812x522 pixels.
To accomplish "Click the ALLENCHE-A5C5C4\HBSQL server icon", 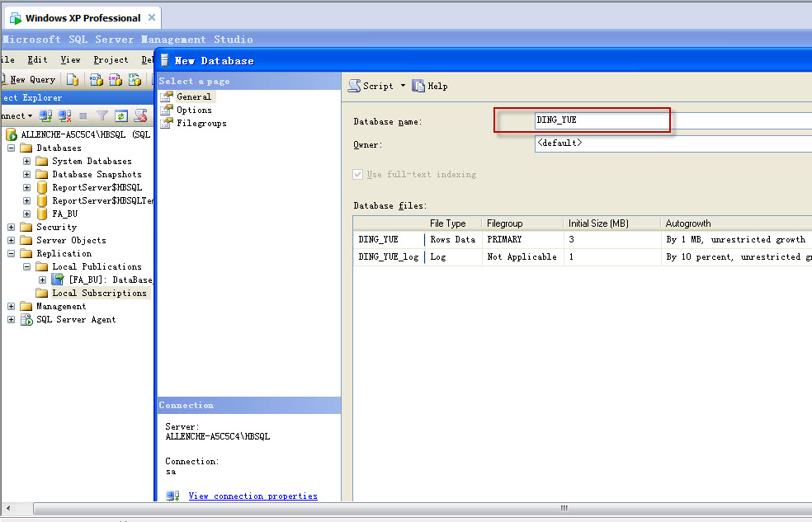I will coord(12,135).
